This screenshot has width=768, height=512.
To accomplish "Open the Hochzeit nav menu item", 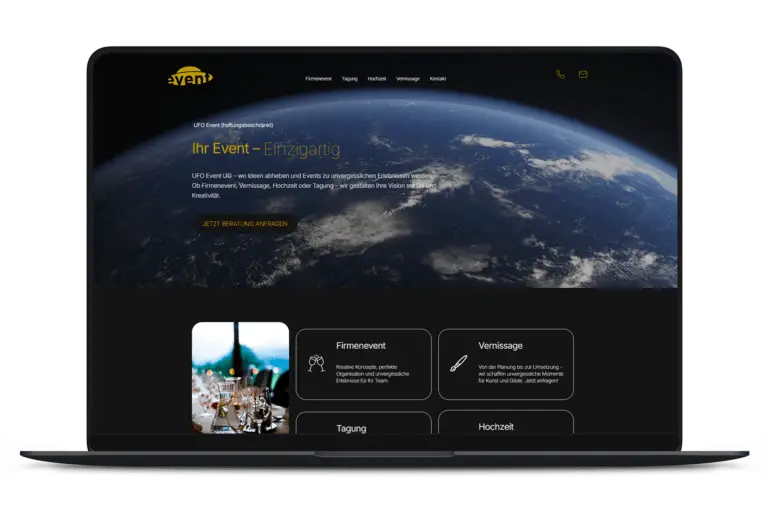I will click(377, 79).
